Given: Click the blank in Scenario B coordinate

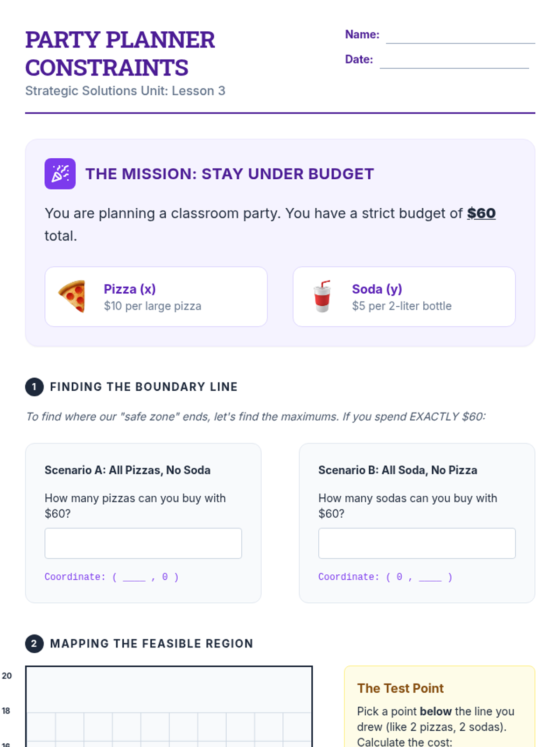Looking at the screenshot, I should [430, 578].
